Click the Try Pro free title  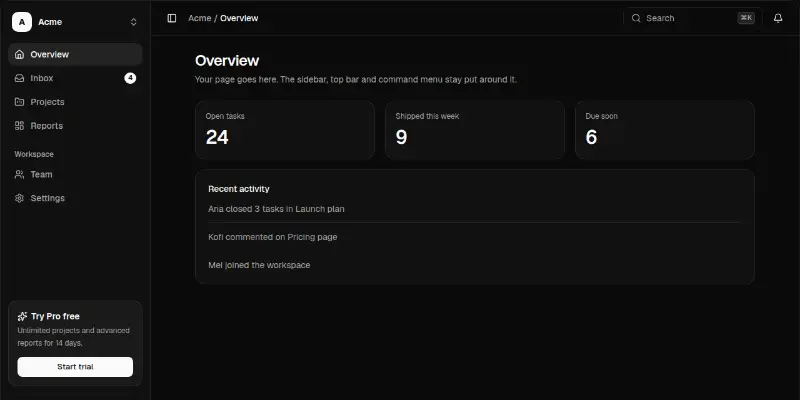[55, 316]
